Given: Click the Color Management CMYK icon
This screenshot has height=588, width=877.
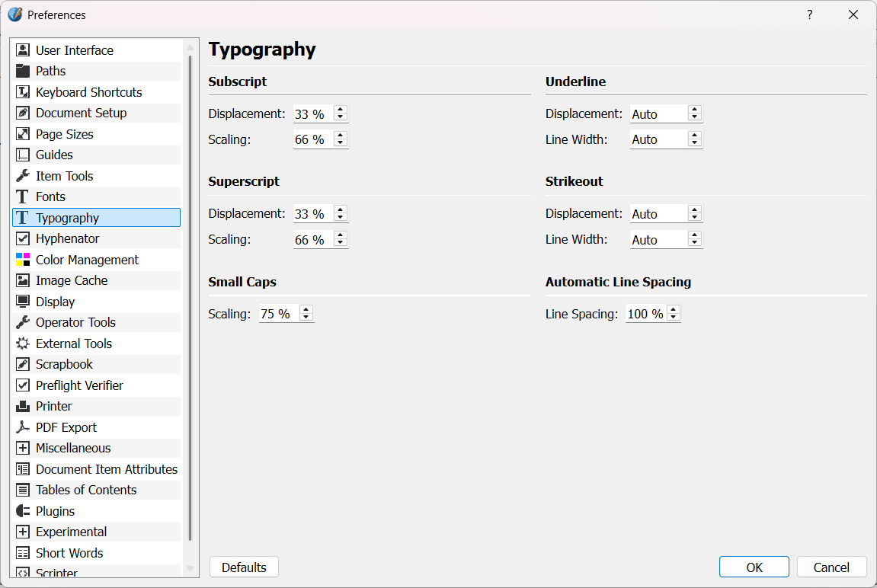Looking at the screenshot, I should coord(23,260).
